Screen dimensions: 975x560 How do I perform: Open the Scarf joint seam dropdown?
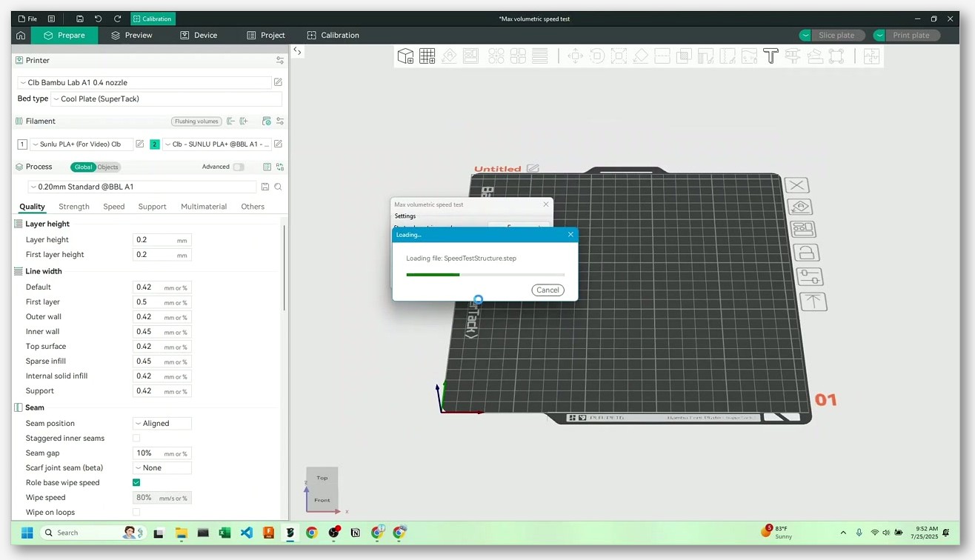coord(162,467)
